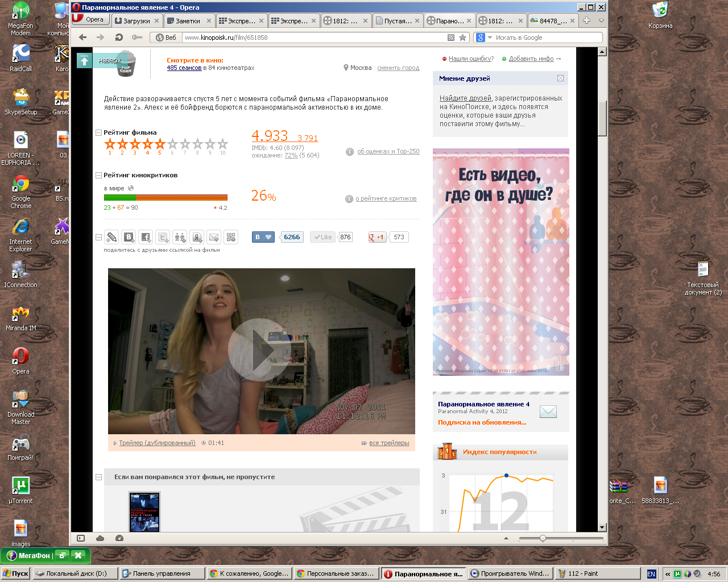Screen dimensions: 728x582
Task: Rate the film 10 stars
Action: point(223,144)
